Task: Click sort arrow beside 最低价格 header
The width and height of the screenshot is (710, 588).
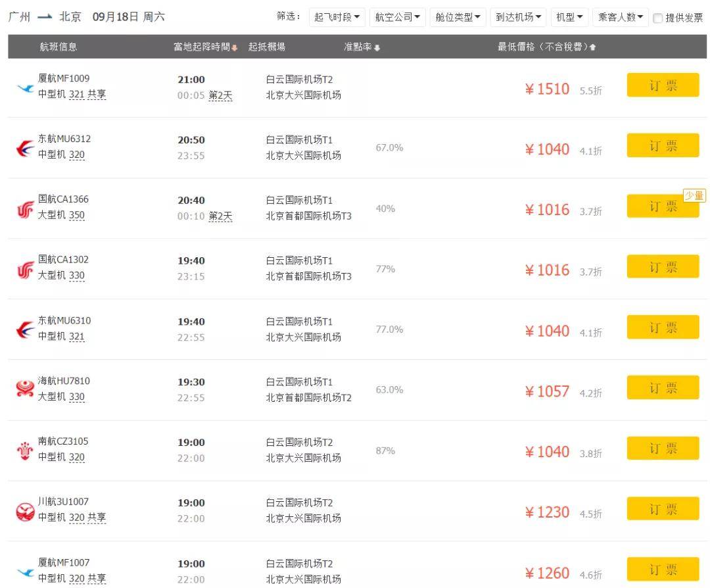Action: coord(592,47)
